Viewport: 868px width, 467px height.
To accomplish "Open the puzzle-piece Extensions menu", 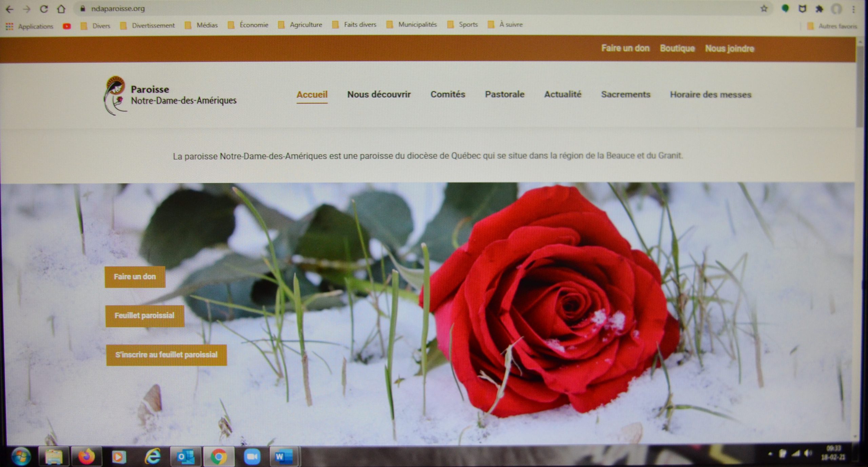I will coord(819,9).
